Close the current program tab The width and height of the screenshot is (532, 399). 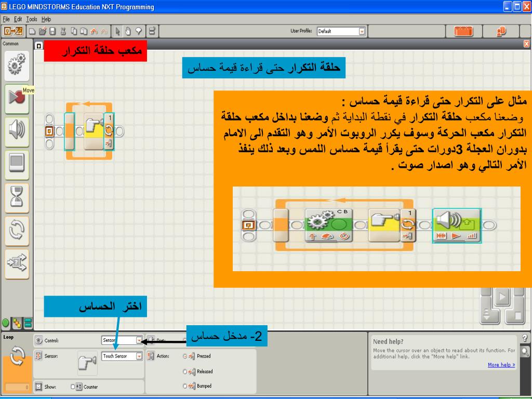click(527, 44)
